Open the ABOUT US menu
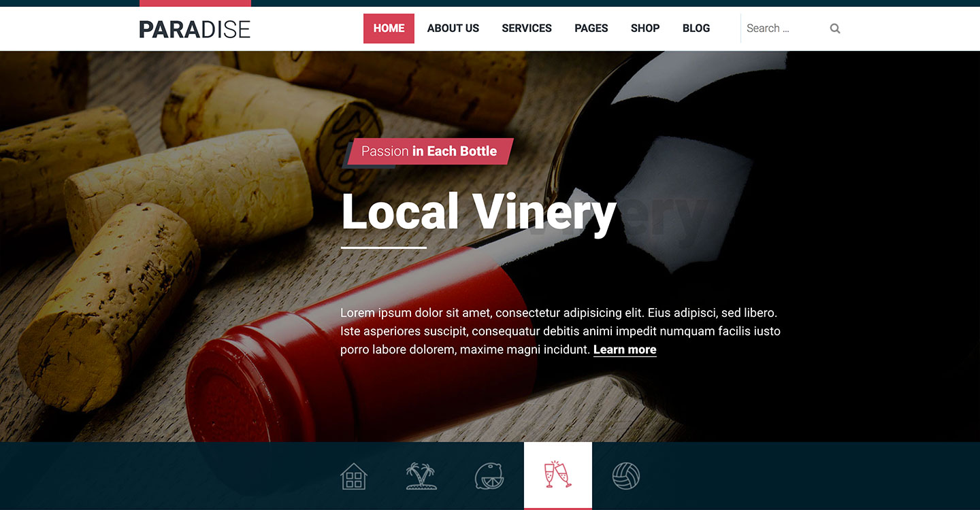Viewport: 980px width, 510px height. pyautogui.click(x=453, y=29)
